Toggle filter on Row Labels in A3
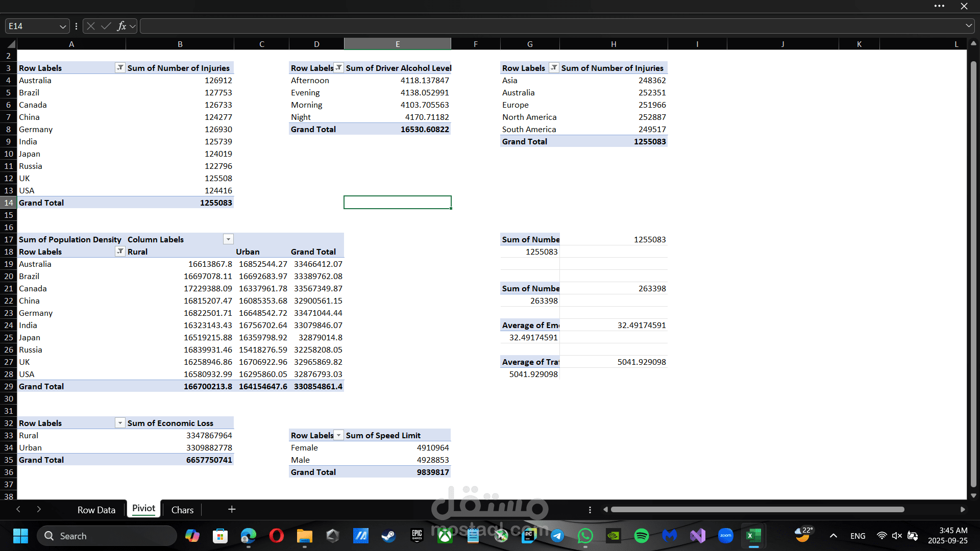The width and height of the screenshot is (980, 551). (x=120, y=67)
